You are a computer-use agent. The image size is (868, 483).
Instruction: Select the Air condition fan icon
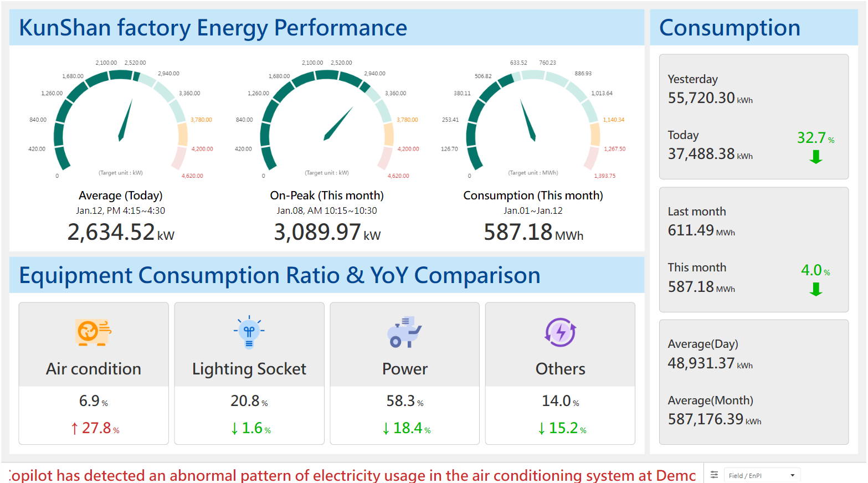(93, 332)
